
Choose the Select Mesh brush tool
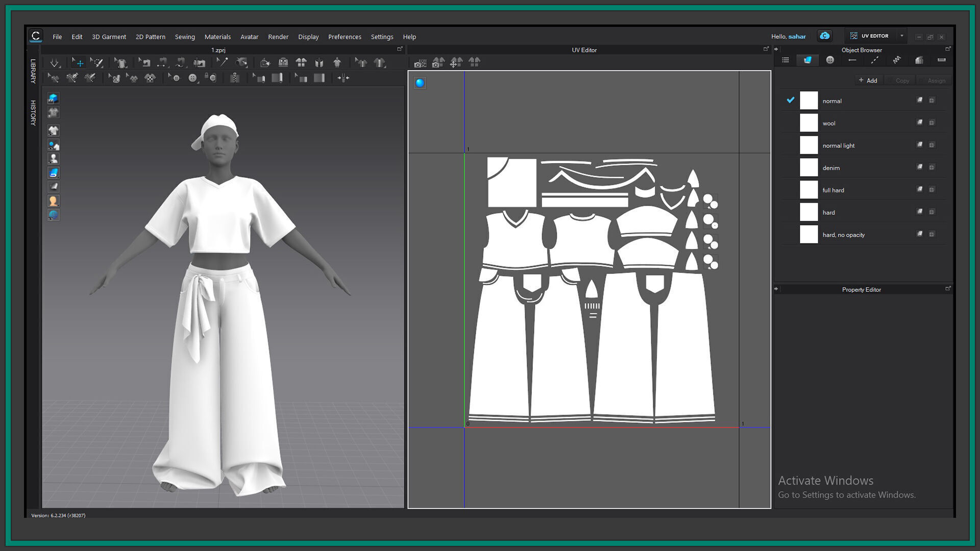(x=96, y=63)
